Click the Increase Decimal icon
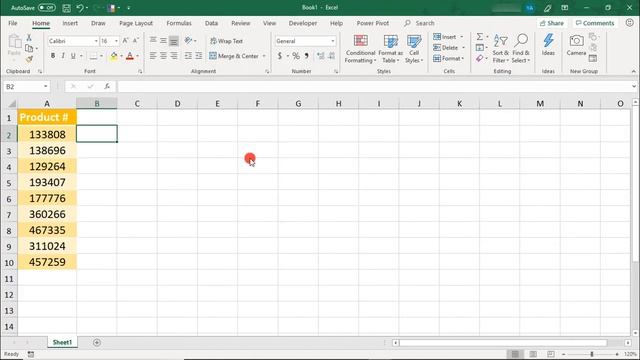 321,56
